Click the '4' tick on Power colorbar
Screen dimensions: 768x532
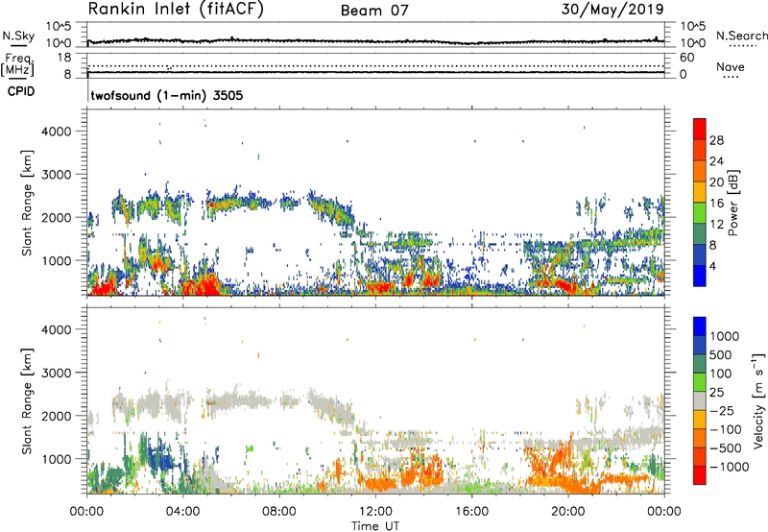click(x=713, y=266)
